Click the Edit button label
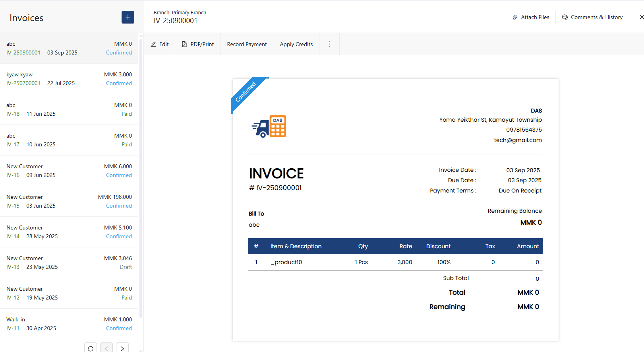Image resolution: width=644 pixels, height=352 pixels. pos(164,44)
